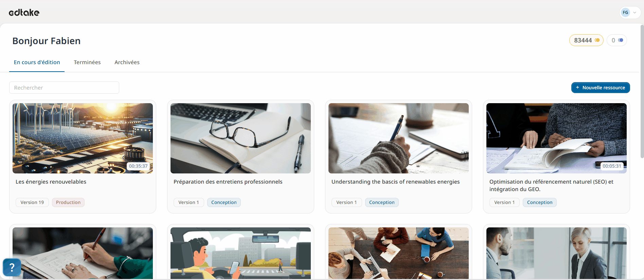The height and width of the screenshot is (280, 644).
Task: Click the yellow coin credits icon
Action: (x=597, y=40)
